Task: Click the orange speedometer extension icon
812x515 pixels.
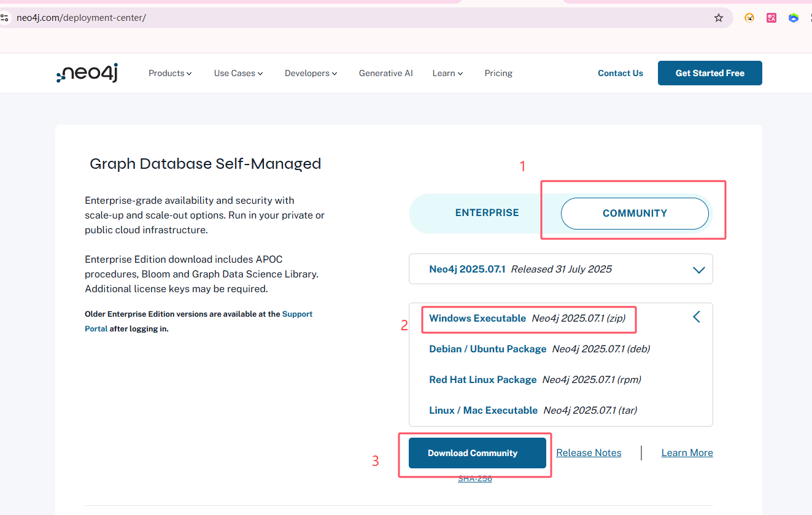Action: click(x=749, y=18)
